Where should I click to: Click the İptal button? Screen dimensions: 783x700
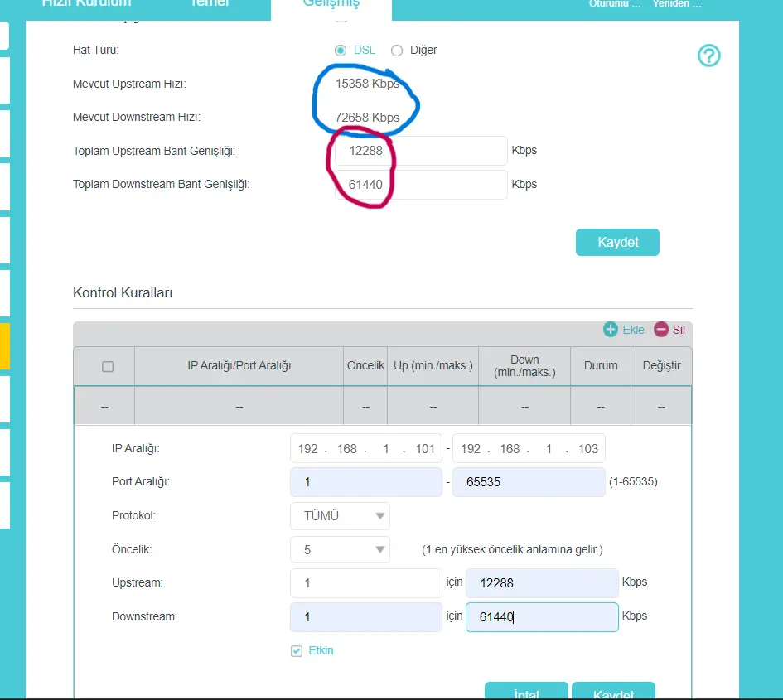[x=526, y=691]
